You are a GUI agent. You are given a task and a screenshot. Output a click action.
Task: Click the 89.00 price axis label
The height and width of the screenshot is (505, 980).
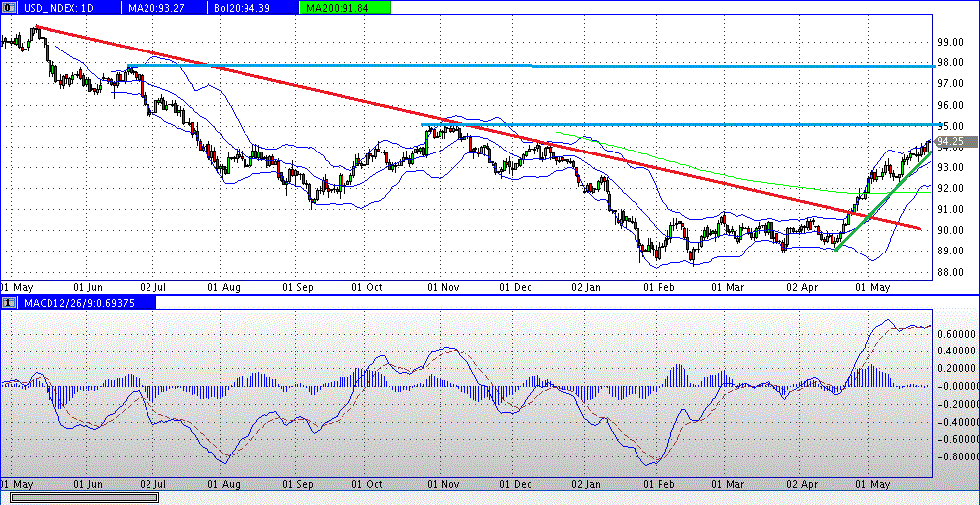click(x=950, y=252)
